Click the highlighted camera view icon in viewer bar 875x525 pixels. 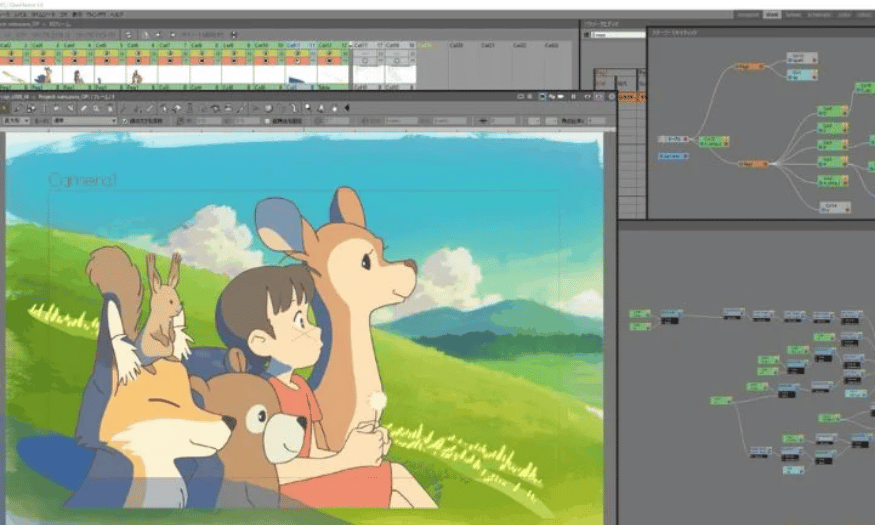(x=542, y=97)
